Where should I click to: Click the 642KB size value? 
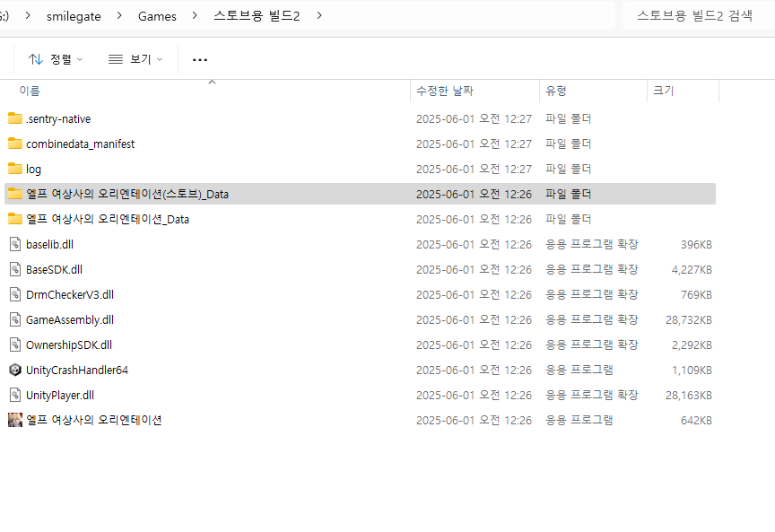(696, 420)
